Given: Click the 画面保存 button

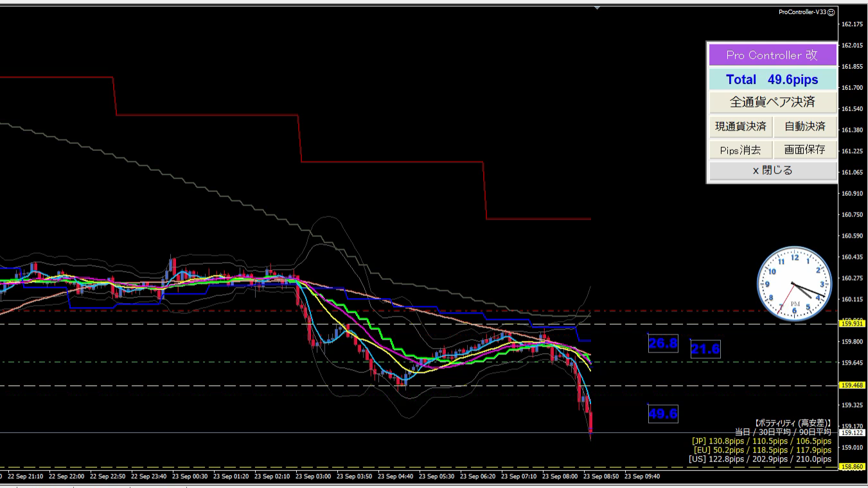Looking at the screenshot, I should pos(805,150).
